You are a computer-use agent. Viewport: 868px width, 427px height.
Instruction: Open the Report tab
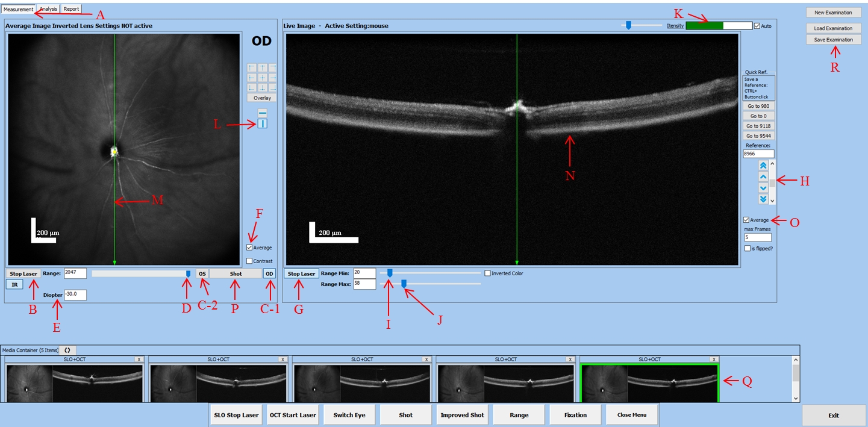[x=71, y=9]
